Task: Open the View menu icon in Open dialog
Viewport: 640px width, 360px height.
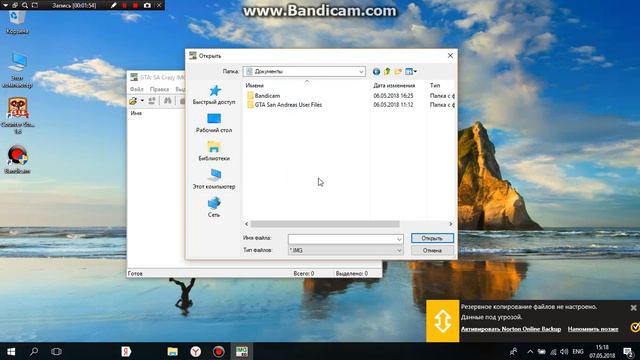Action: point(411,71)
